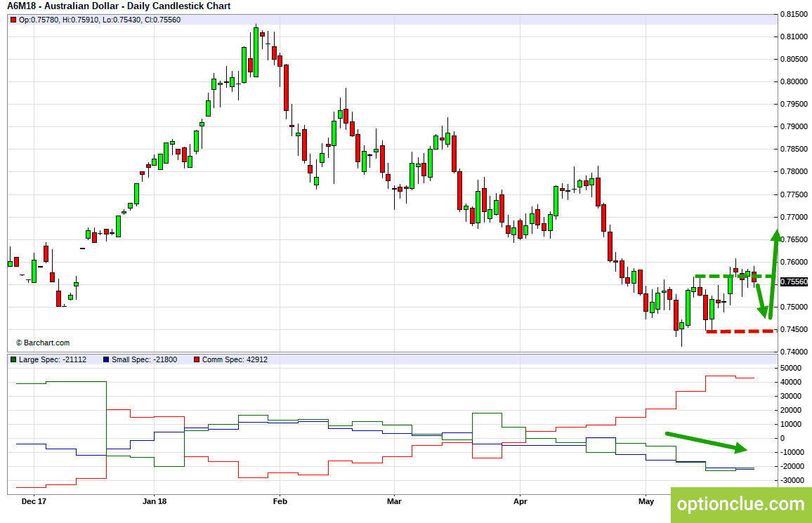Click the 0.78500 price axis label
Screen dimensions: 812x523
pos(794,150)
